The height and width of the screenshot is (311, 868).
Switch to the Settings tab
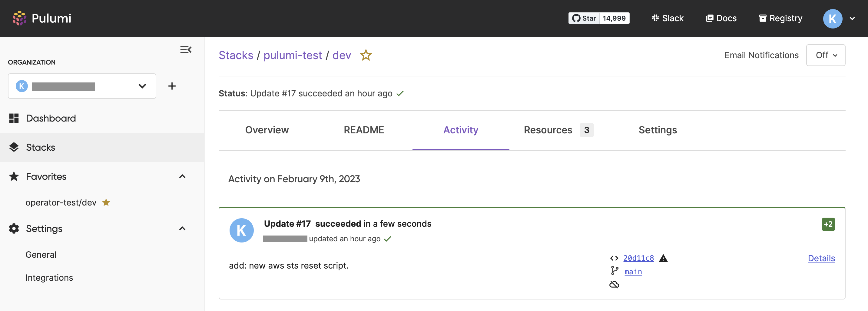tap(658, 130)
